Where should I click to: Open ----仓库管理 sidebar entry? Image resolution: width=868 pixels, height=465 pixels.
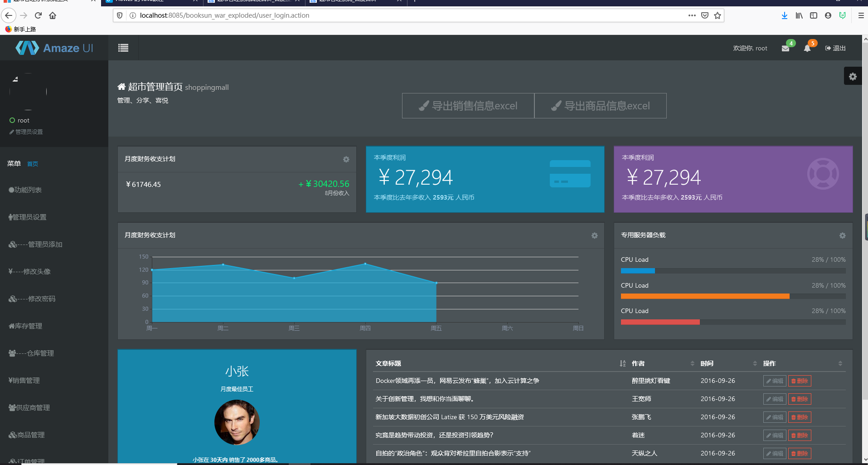(31, 353)
